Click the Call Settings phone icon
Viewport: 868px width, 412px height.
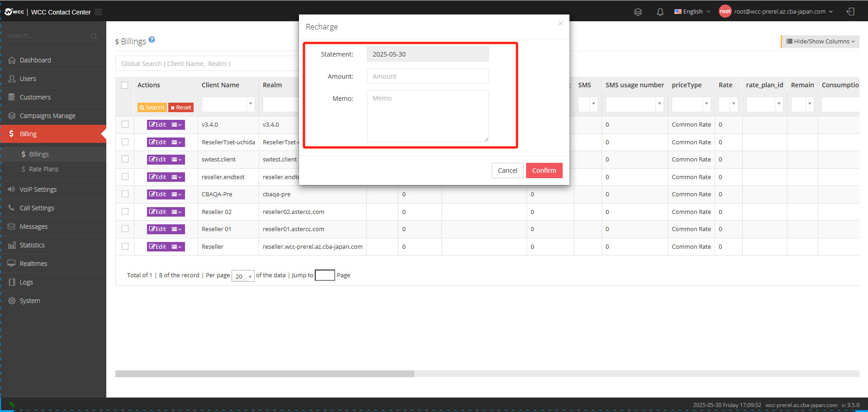12,208
